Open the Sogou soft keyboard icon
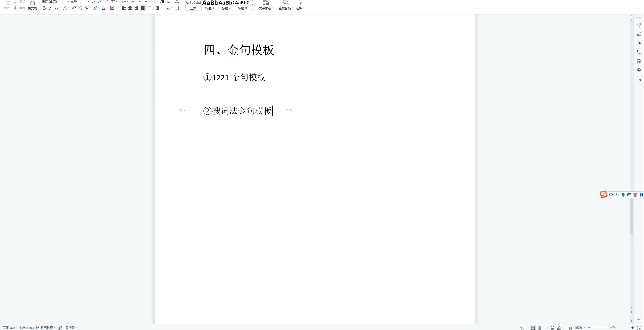644x330 pixels. click(629, 195)
